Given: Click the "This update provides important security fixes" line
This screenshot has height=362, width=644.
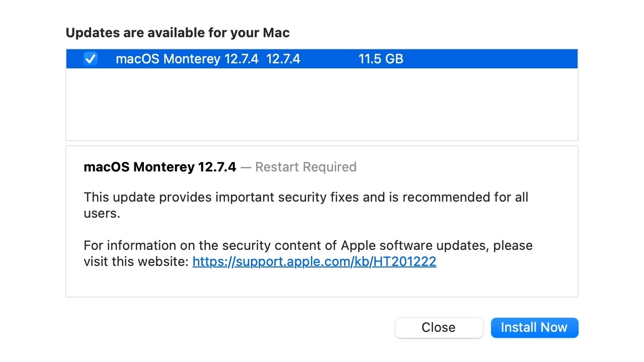Looking at the screenshot, I should [221, 197].
